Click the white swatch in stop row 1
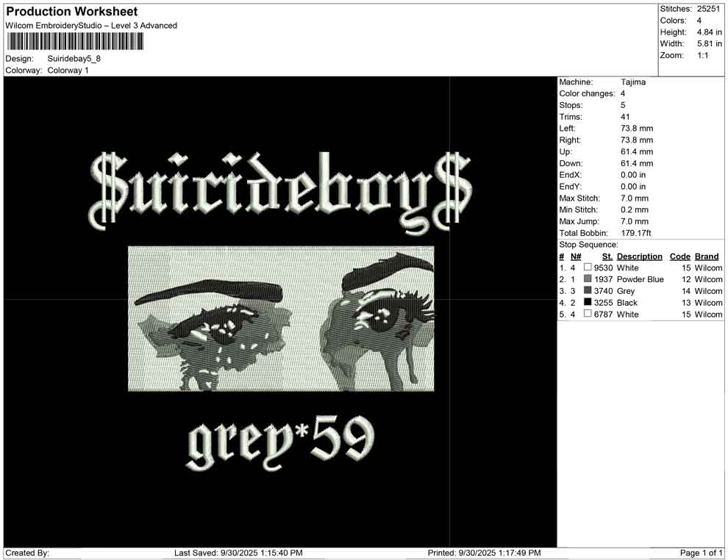 (588, 268)
